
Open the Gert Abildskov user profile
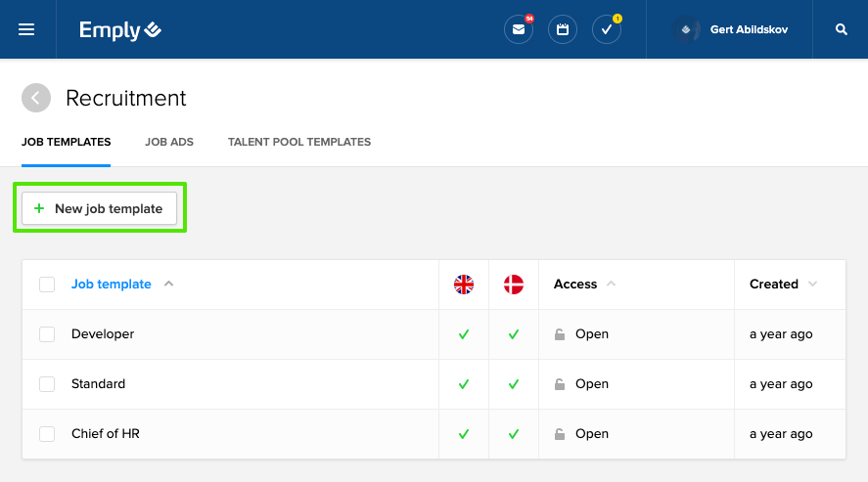(730, 29)
